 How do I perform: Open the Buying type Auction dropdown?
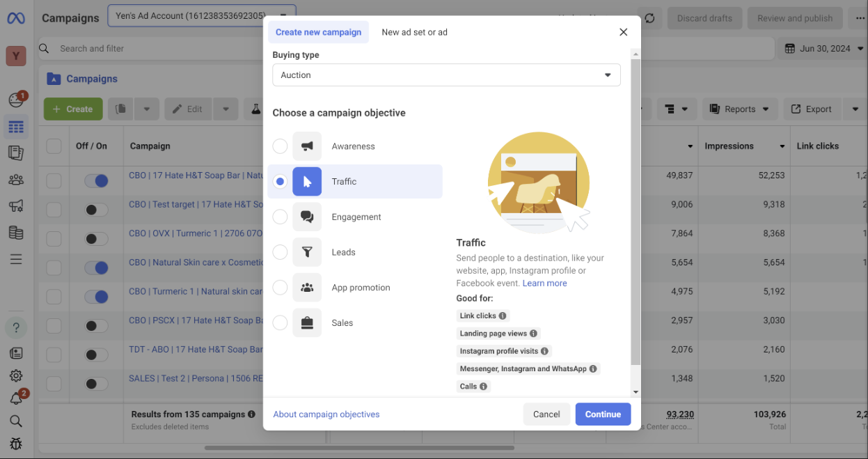tap(446, 75)
